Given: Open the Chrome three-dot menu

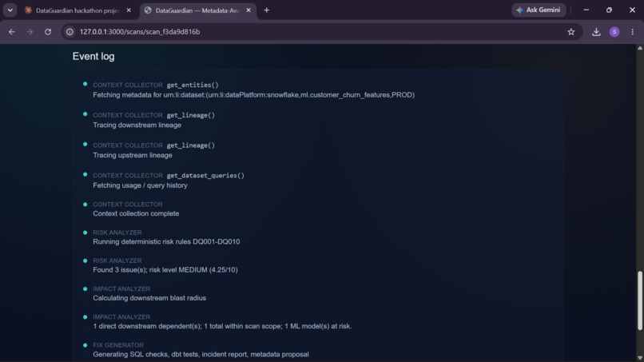Looking at the screenshot, I should (x=633, y=32).
